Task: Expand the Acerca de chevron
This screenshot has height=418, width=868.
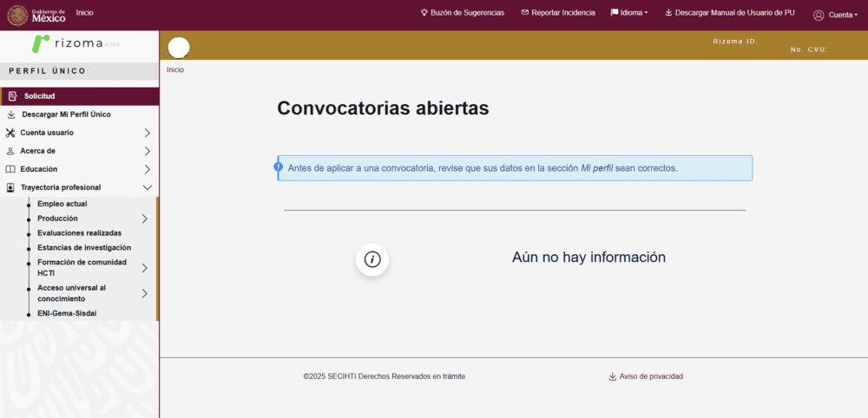Action: (148, 151)
